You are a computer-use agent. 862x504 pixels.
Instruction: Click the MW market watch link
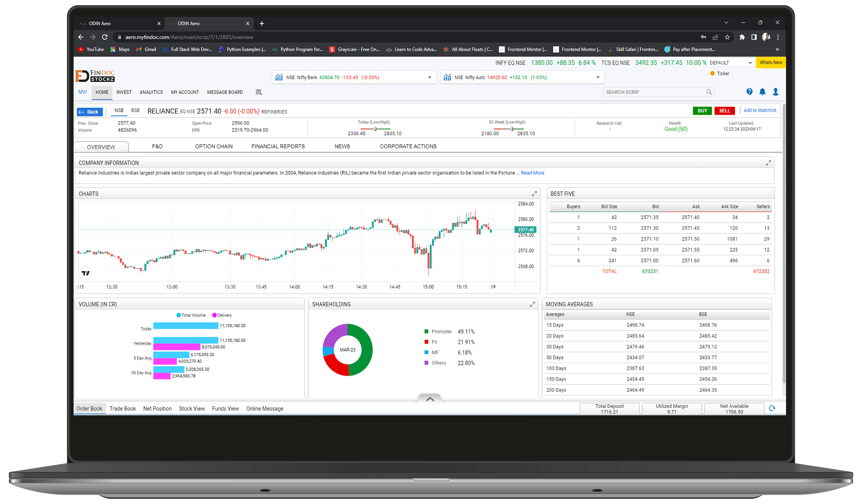[x=83, y=92]
